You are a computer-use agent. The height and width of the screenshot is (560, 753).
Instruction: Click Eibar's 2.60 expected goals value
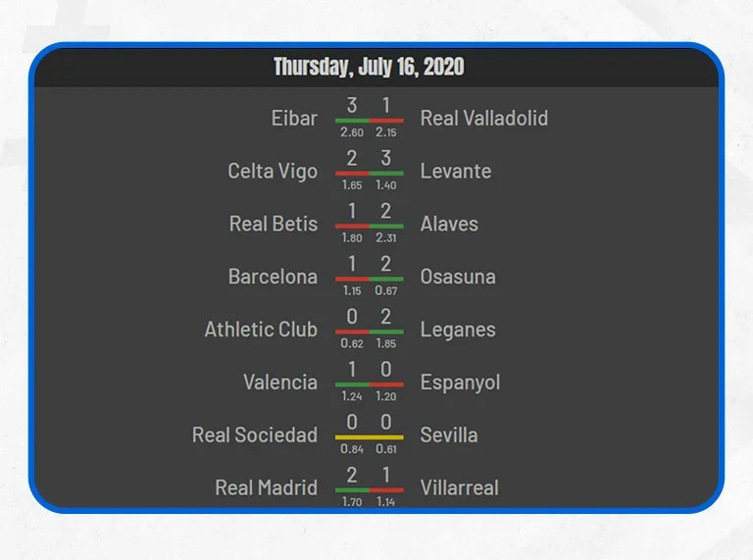[352, 132]
